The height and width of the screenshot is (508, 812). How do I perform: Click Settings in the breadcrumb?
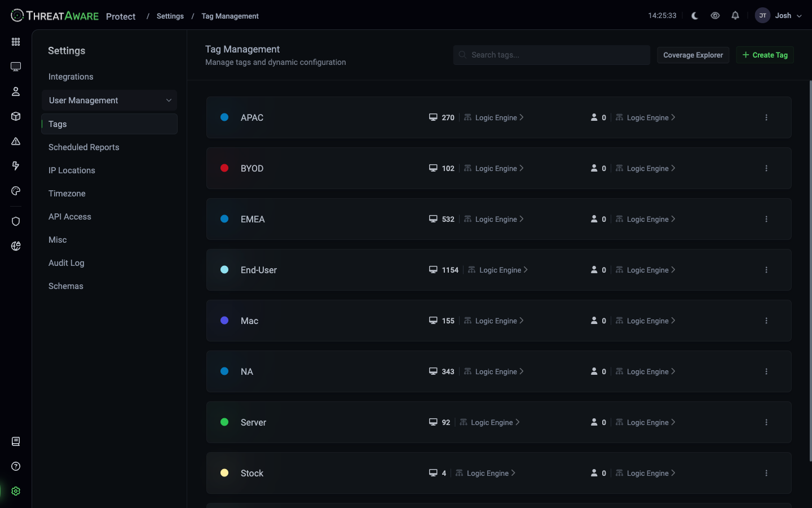[x=170, y=16]
